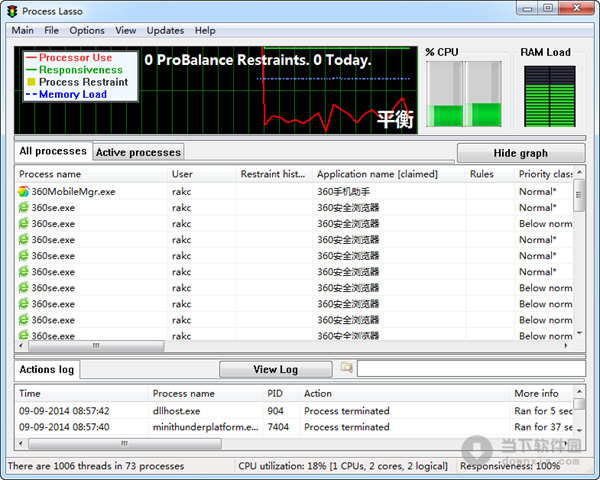Click the Process Lasso traffic-light title icon
The height and width of the screenshot is (480, 600).
pos(12,11)
